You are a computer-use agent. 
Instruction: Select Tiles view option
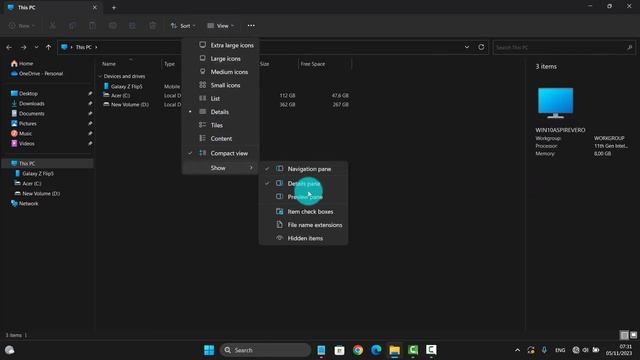(221, 125)
